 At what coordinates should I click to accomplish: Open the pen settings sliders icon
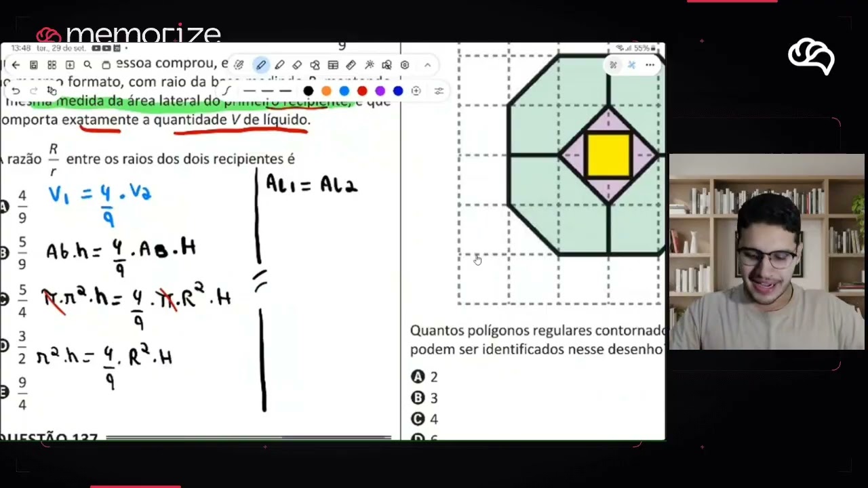tap(439, 91)
